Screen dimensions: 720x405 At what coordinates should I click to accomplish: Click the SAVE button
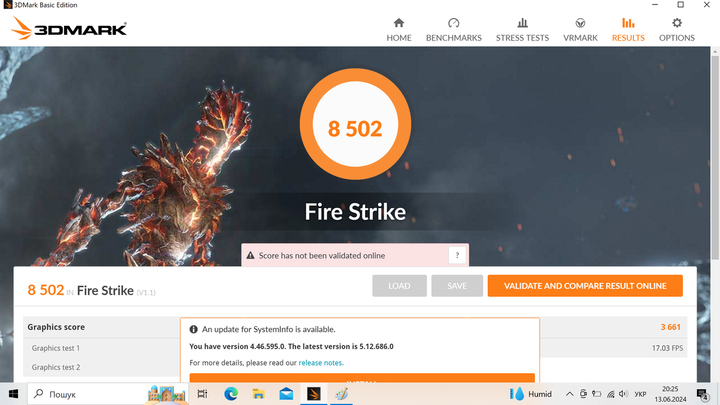(457, 286)
